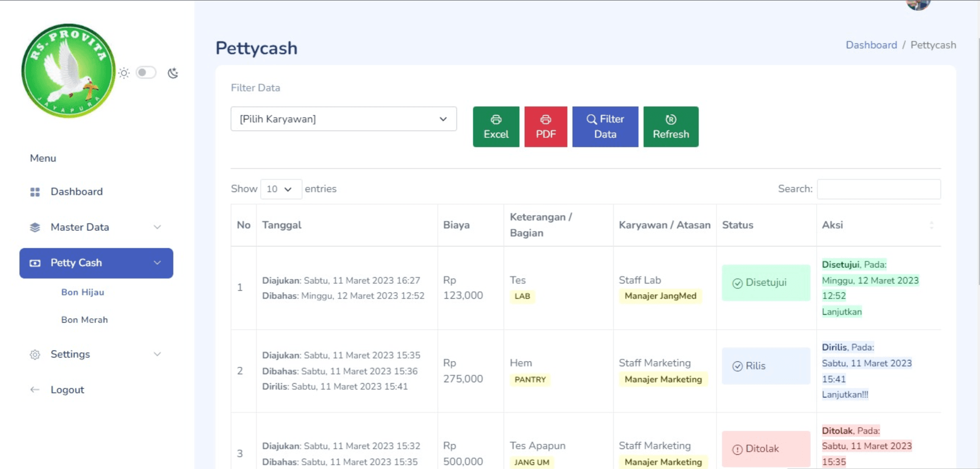Export data with the PDF button
This screenshot has width=980, height=469.
(546, 127)
